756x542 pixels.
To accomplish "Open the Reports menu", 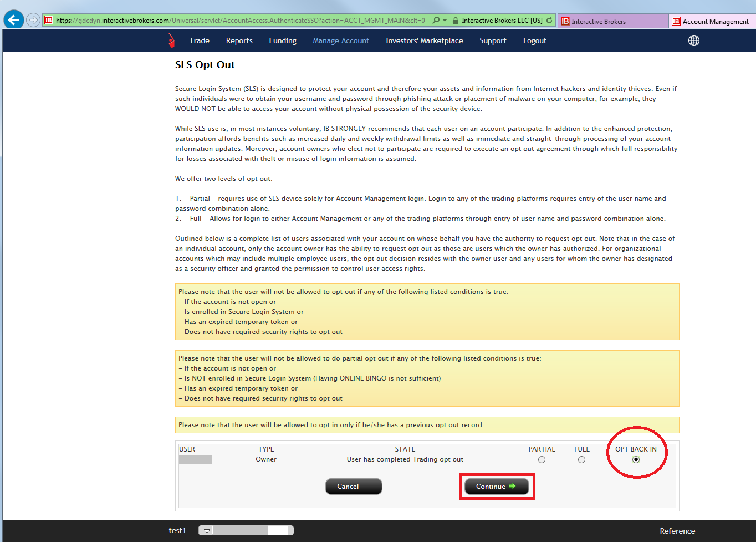I will click(239, 40).
